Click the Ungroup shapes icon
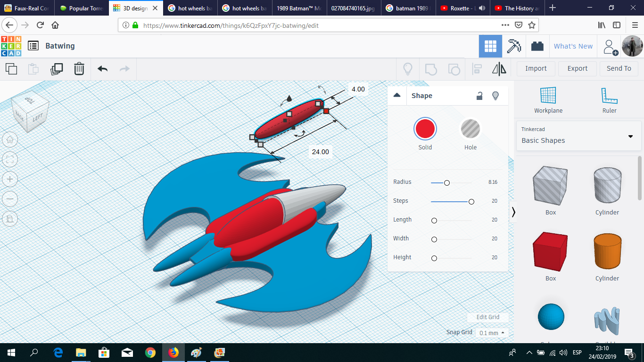 coord(454,69)
